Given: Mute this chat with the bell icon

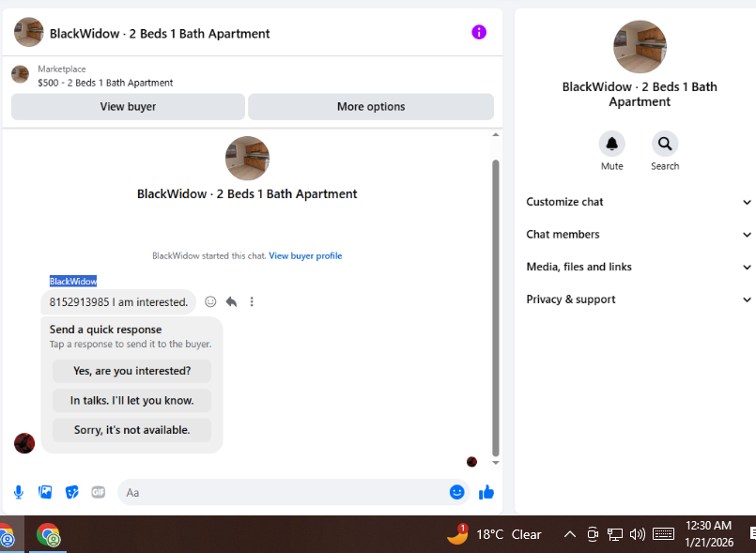Looking at the screenshot, I should click(611, 144).
